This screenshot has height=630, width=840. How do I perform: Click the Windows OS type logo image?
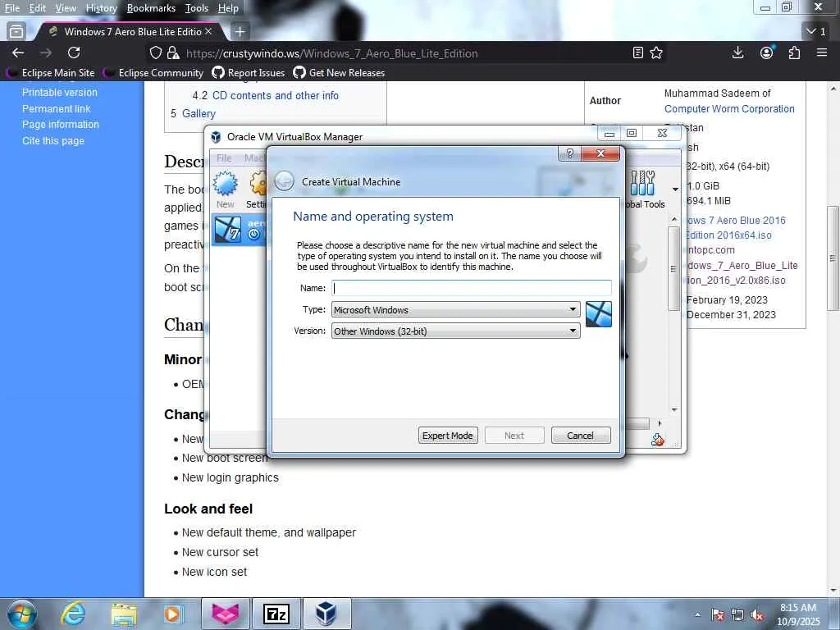(x=598, y=314)
